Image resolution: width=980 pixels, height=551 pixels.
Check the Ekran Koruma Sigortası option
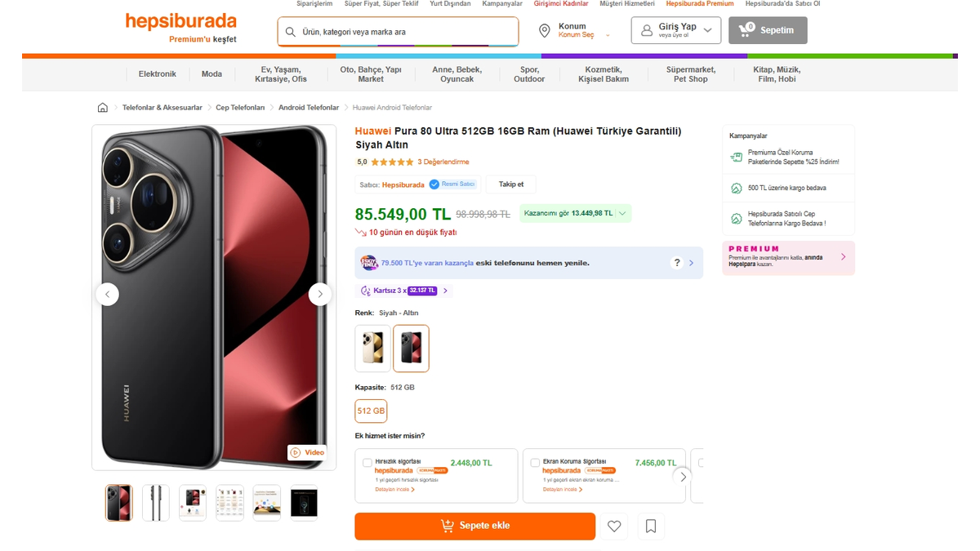click(535, 461)
